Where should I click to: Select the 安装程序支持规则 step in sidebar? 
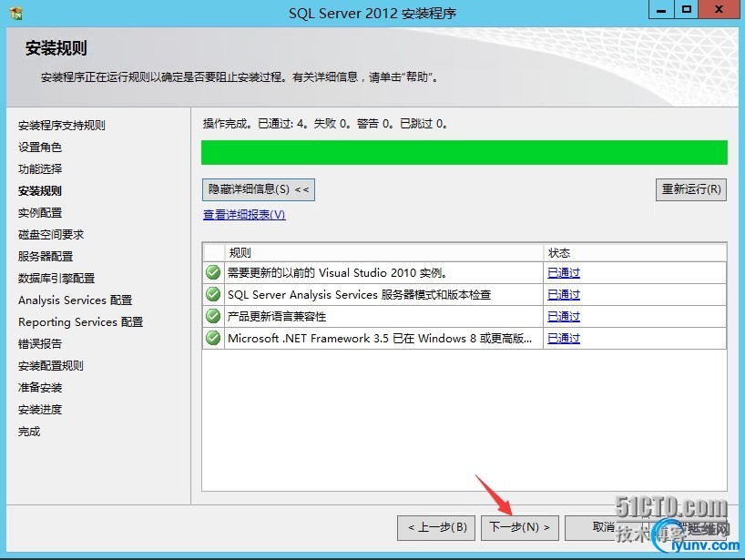click(62, 126)
